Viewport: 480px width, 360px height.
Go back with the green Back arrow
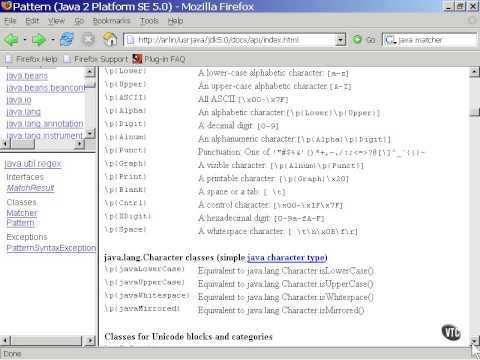[x=11, y=40]
